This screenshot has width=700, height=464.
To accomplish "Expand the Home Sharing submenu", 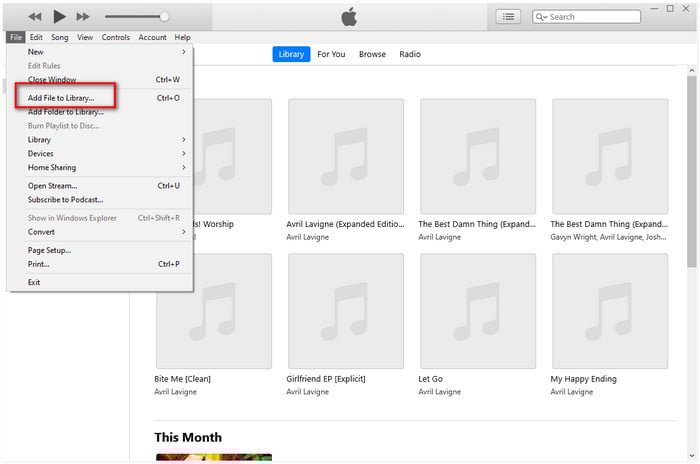I will (100, 167).
